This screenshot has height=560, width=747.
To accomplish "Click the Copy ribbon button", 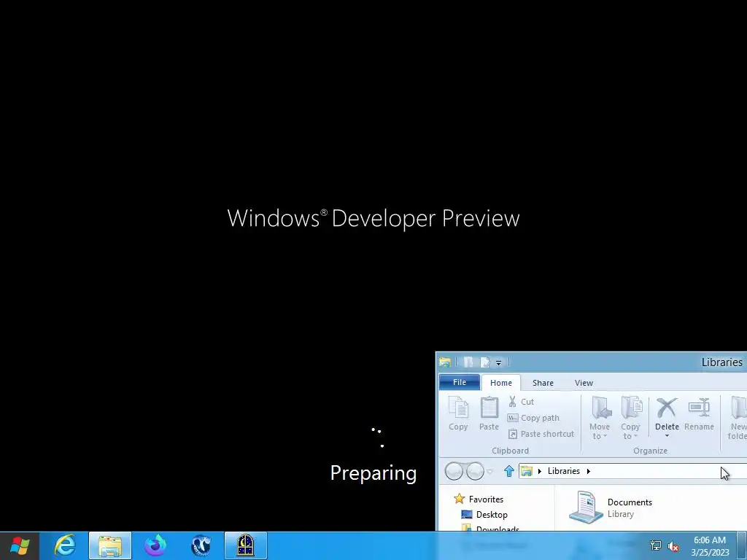I will 458,414.
